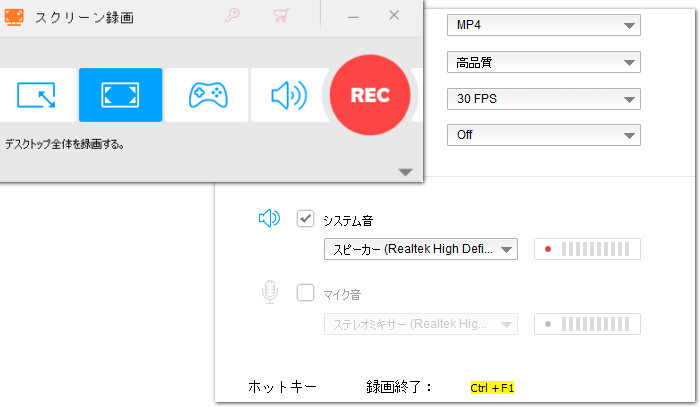Collapse settings panel with bottom triangle arrow
This screenshot has height=407, width=700.
pyautogui.click(x=405, y=172)
